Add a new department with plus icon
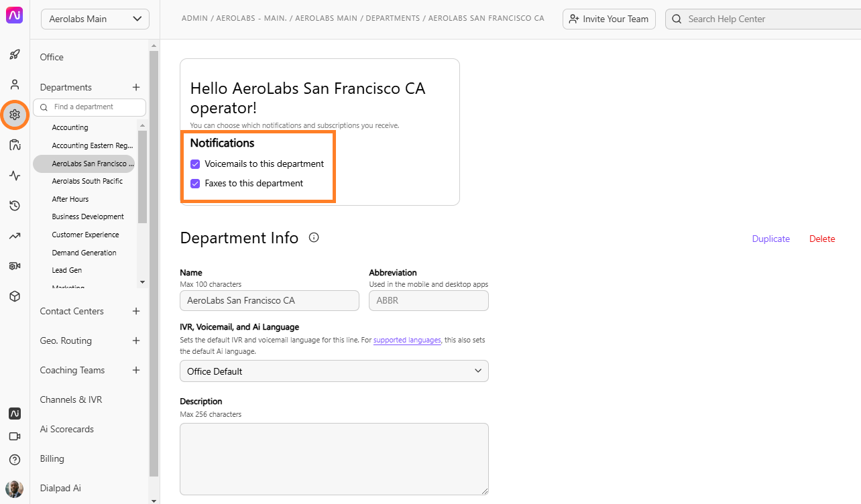Screen dimensions: 861x504 click(136, 87)
